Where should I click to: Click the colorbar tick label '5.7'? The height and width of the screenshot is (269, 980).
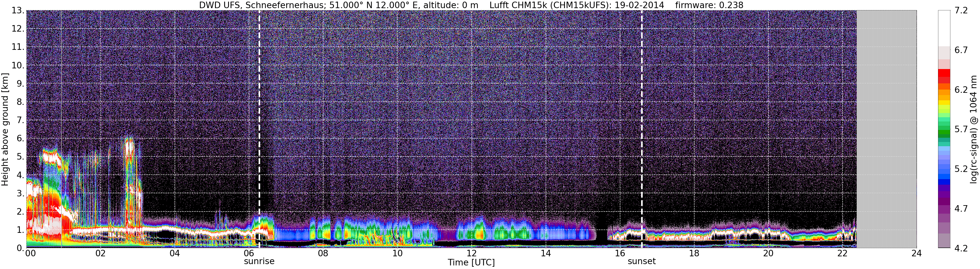pos(961,130)
